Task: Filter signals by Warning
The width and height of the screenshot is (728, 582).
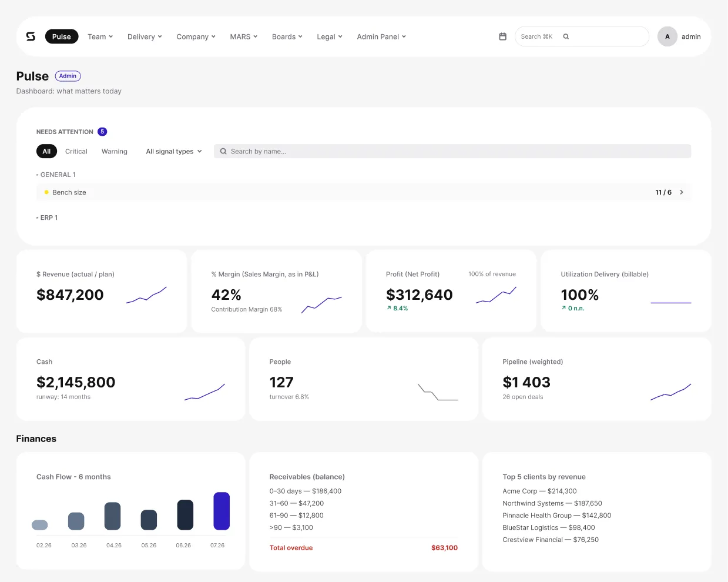Action: pyautogui.click(x=114, y=152)
